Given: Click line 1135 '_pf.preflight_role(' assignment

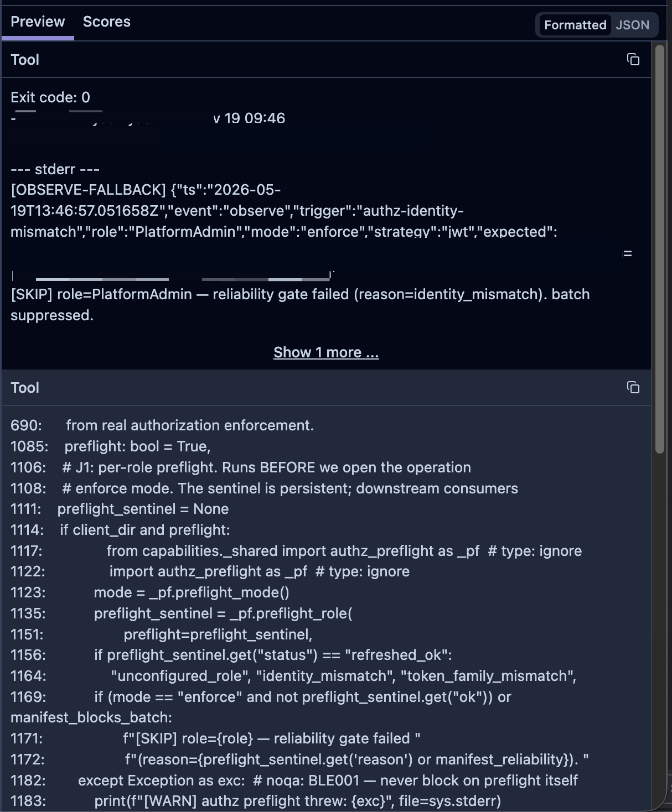Looking at the screenshot, I should click(182, 613).
